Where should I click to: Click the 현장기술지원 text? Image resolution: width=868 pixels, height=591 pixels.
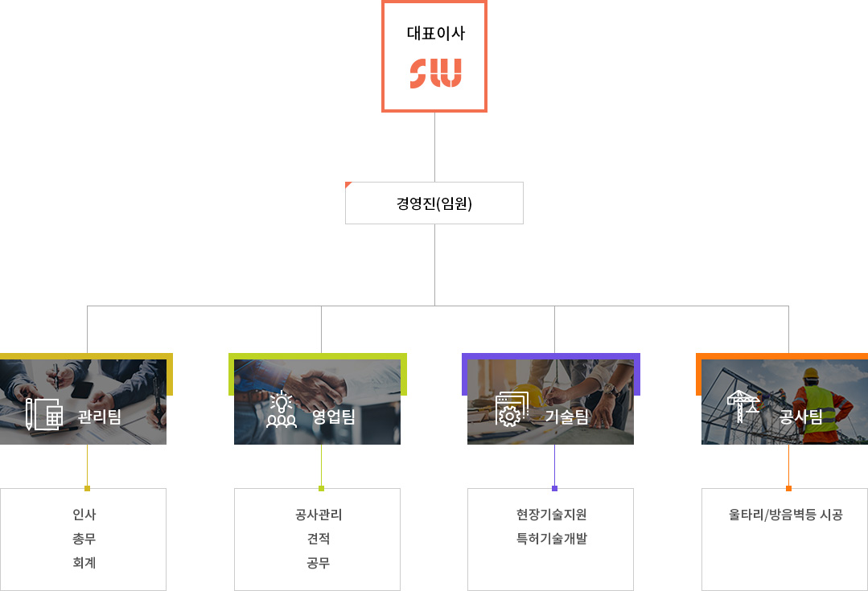(x=551, y=515)
